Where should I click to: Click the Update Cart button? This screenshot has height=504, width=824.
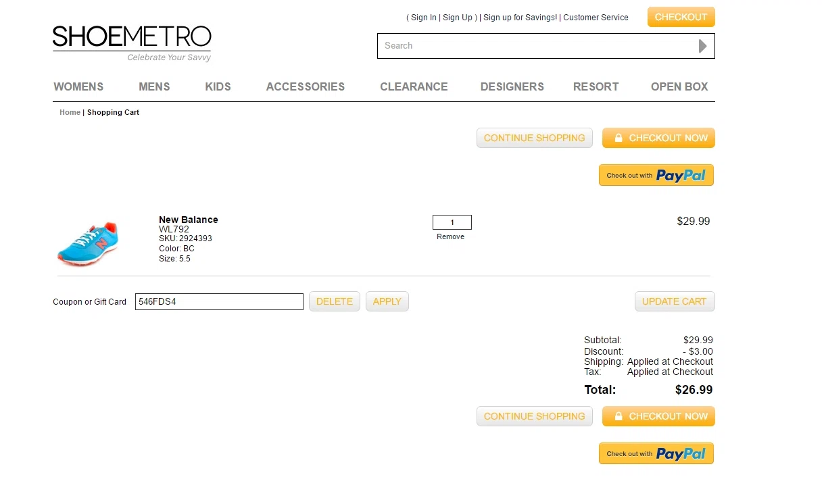(675, 301)
